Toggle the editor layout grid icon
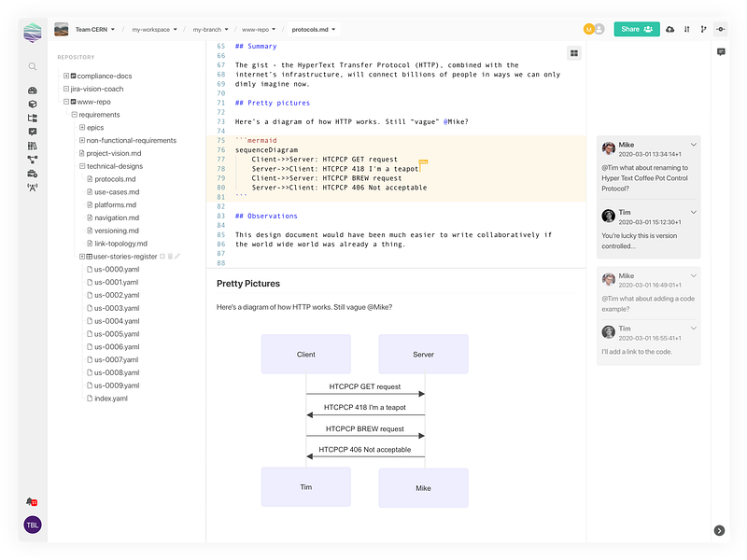The height and width of the screenshot is (560, 747). click(x=574, y=53)
